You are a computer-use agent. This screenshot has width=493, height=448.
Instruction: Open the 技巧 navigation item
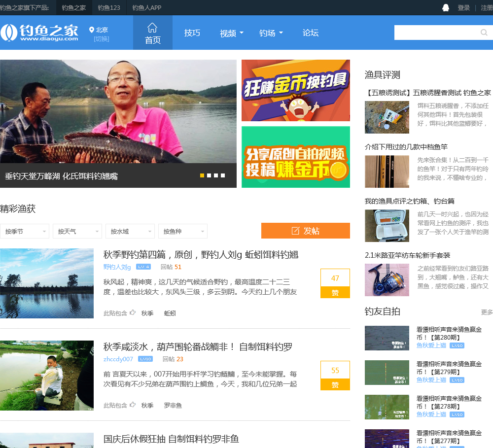192,33
